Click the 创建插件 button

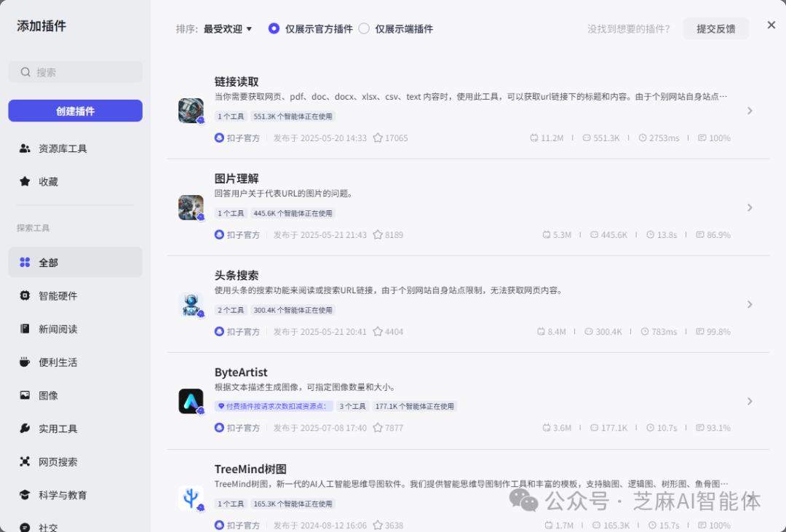(x=75, y=111)
